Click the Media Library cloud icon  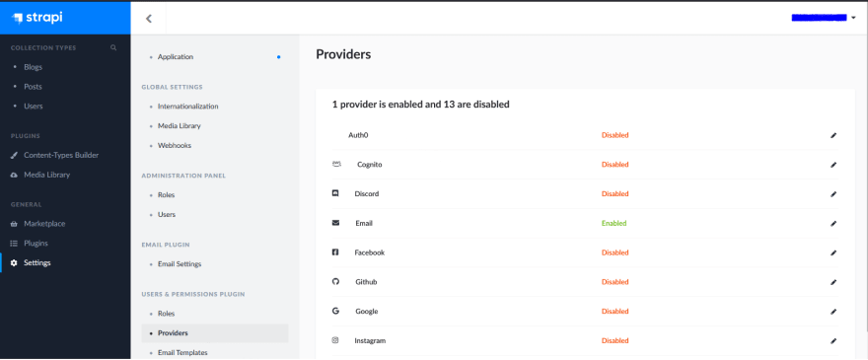point(14,175)
